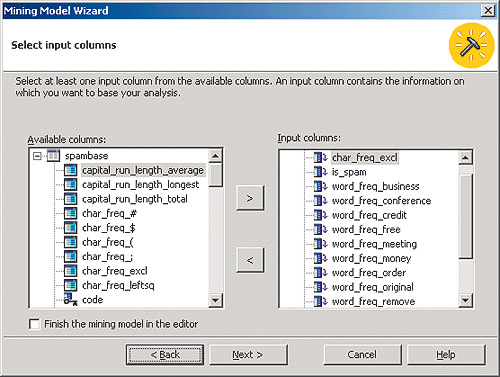Click Input columns scrollbar up arrow

click(465, 157)
